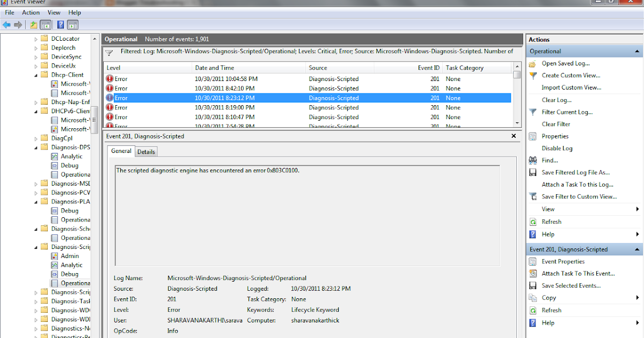
Task: Toggle the console tree visibility from the toolbar
Action: [46, 25]
